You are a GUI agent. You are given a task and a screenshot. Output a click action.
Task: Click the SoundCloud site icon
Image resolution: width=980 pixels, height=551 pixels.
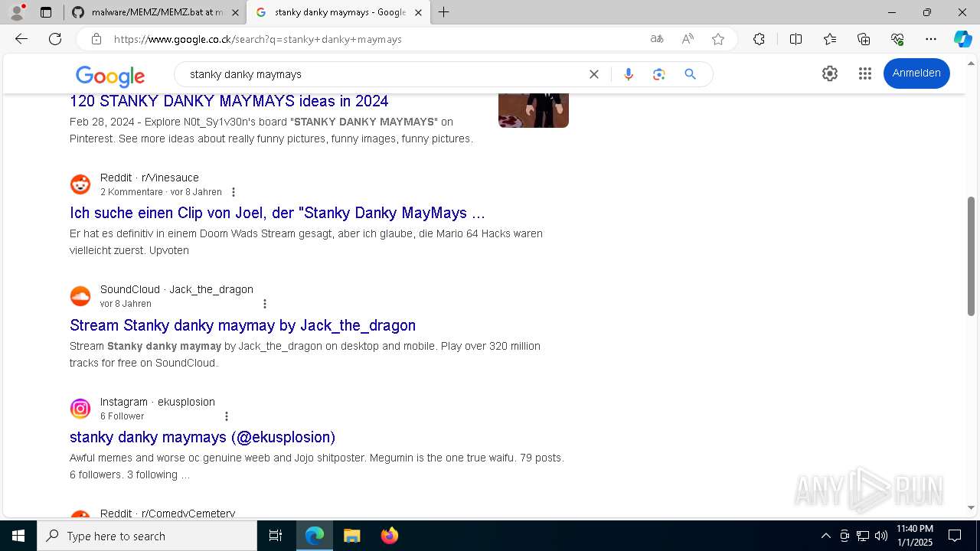80,296
